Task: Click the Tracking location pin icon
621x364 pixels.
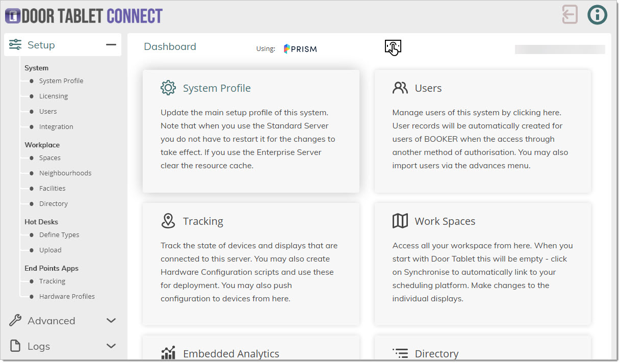Action: (x=168, y=221)
